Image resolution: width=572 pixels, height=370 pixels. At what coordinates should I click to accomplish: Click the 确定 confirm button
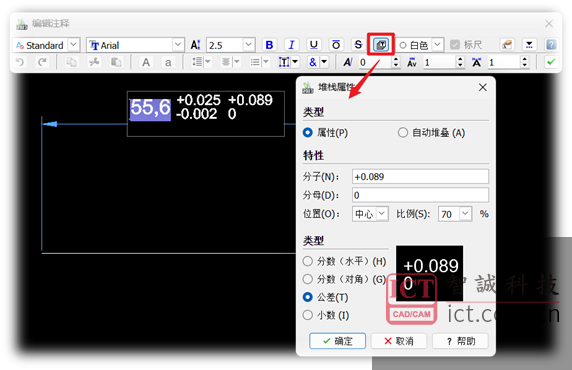click(x=337, y=341)
